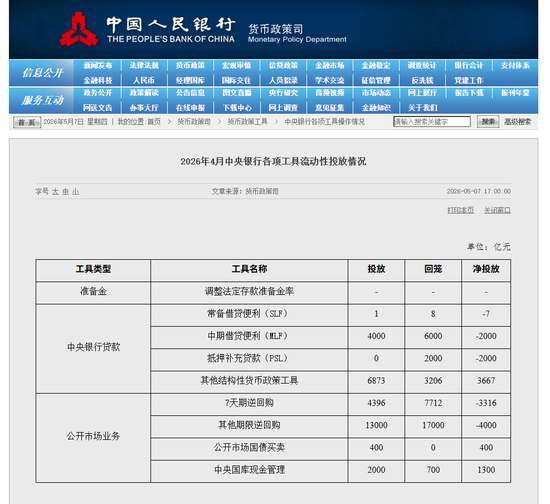
Task: Open 央行研究 menu item
Action: tap(283, 93)
